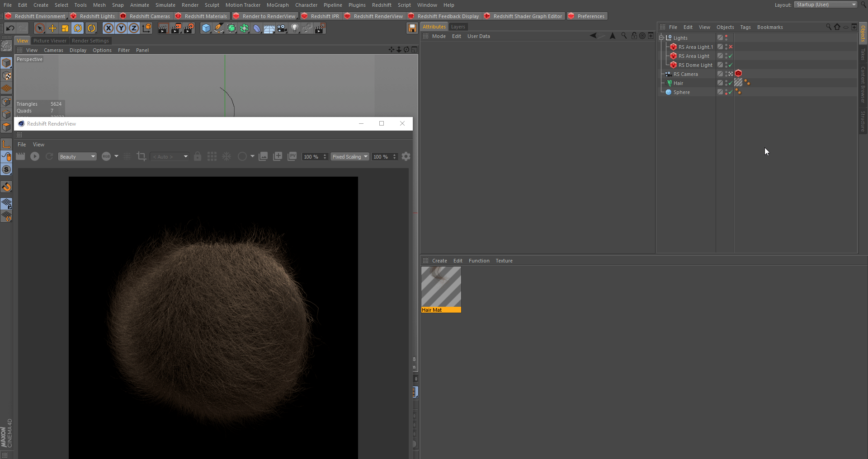Toggle the Hair object enable checkmark

(x=731, y=83)
